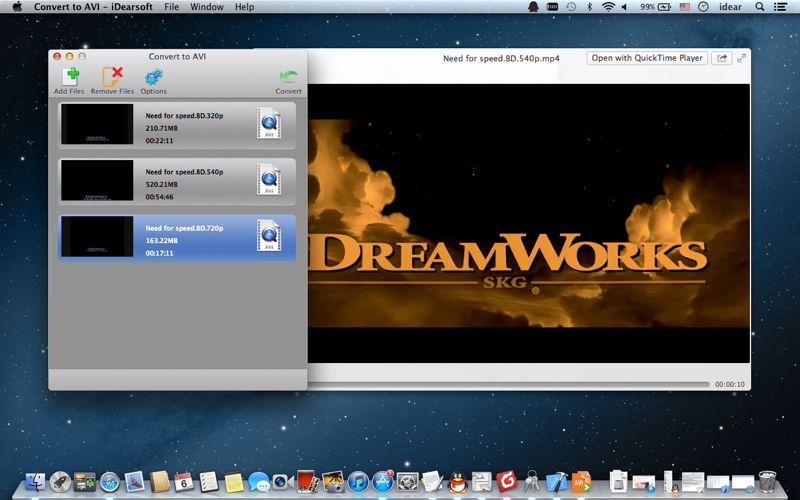Open the Wi-Fi status menu

tap(608, 7)
